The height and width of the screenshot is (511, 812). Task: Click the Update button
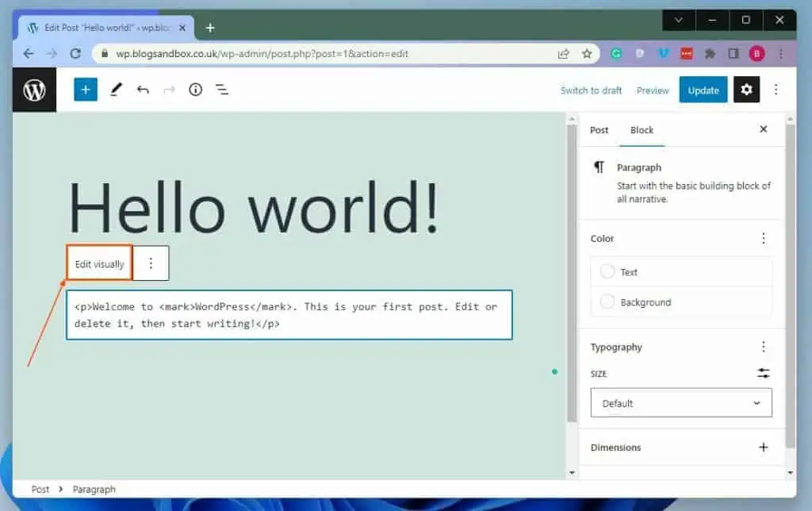[x=703, y=90]
